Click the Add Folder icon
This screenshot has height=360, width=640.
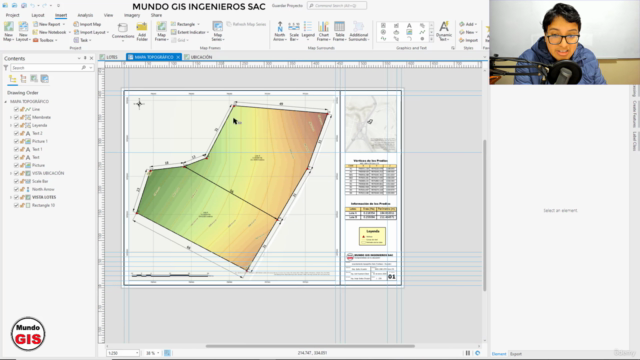click(x=142, y=31)
